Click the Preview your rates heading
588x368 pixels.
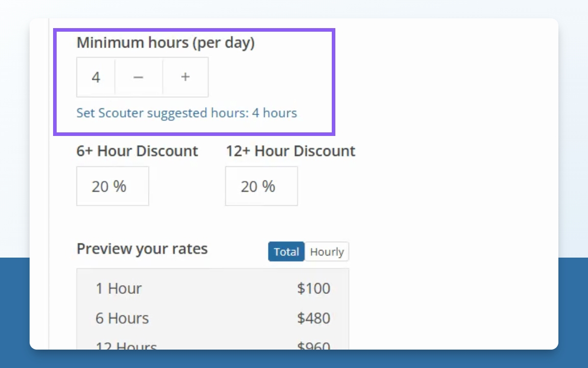[142, 249]
